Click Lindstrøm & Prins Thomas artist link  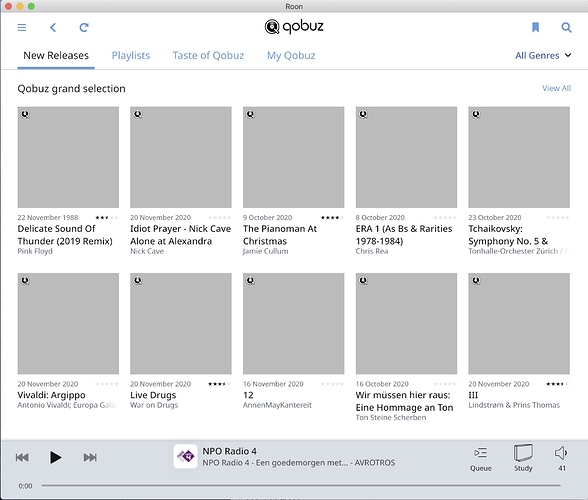tap(514, 405)
